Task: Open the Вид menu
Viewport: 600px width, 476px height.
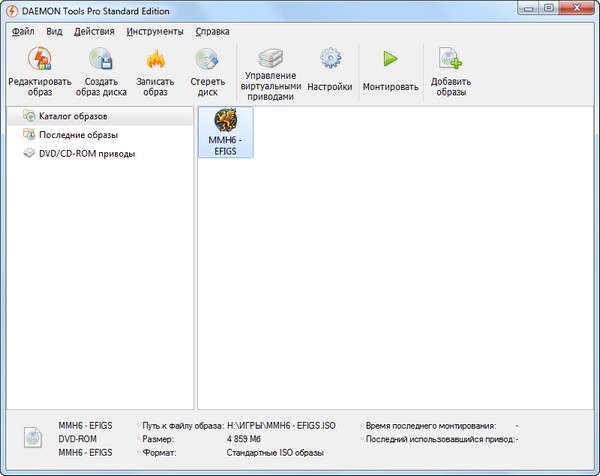Action: pyautogui.click(x=54, y=31)
